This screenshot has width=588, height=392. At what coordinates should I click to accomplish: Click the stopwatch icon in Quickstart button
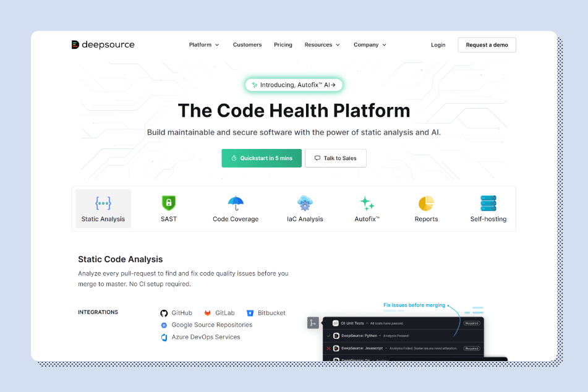234,158
